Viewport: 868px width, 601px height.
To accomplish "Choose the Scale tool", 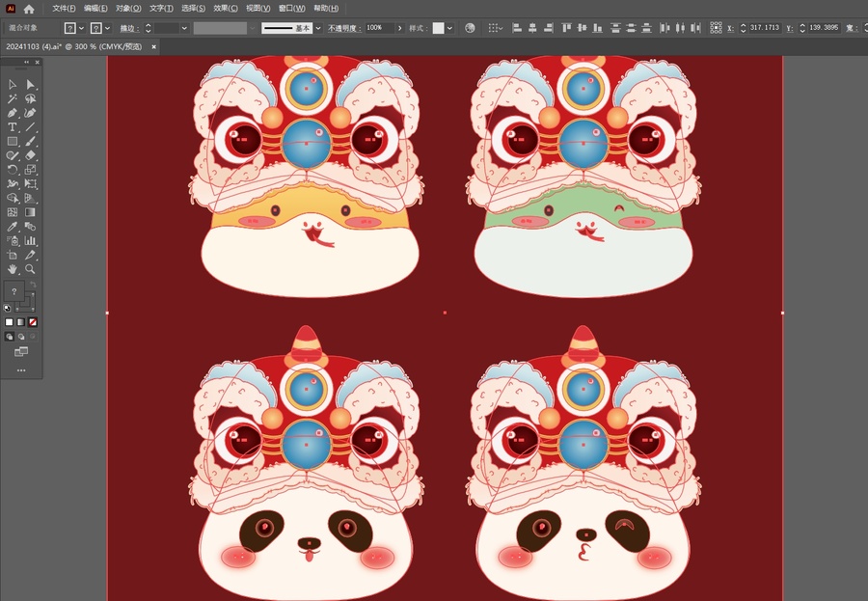I will [31, 170].
